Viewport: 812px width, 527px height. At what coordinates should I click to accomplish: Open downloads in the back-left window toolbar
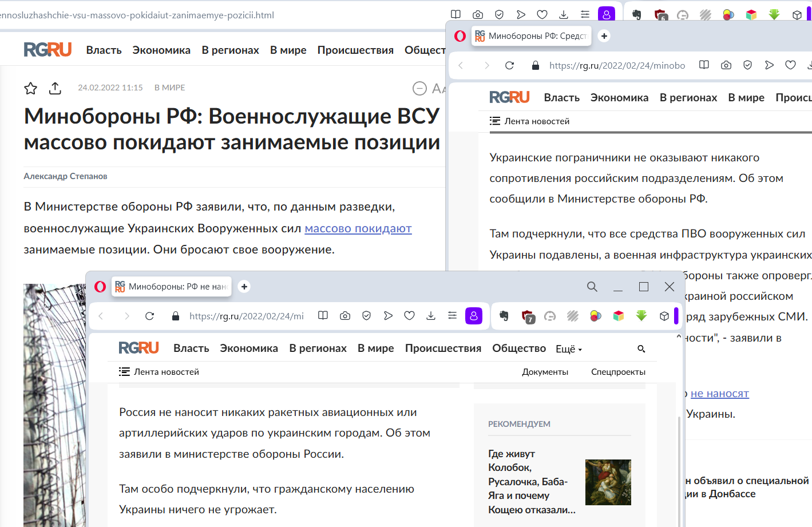pos(564,14)
